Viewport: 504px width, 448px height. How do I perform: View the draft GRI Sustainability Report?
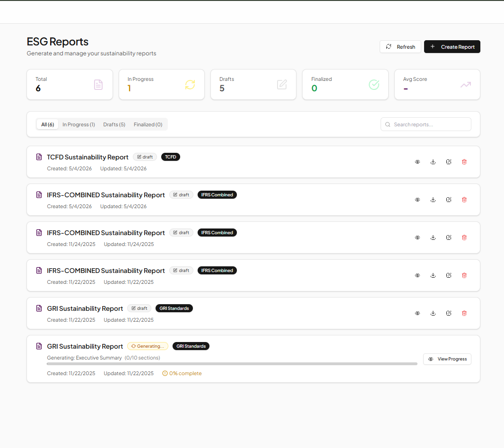pyautogui.click(x=417, y=313)
